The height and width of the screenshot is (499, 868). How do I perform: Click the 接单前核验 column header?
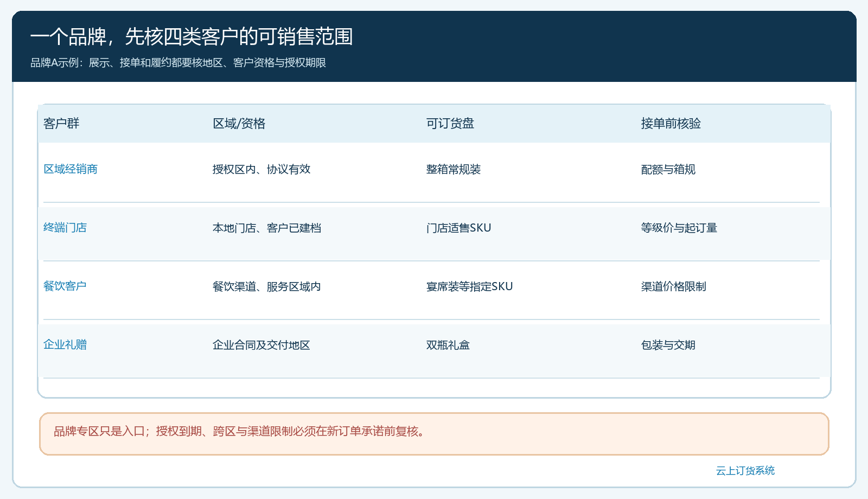click(671, 124)
